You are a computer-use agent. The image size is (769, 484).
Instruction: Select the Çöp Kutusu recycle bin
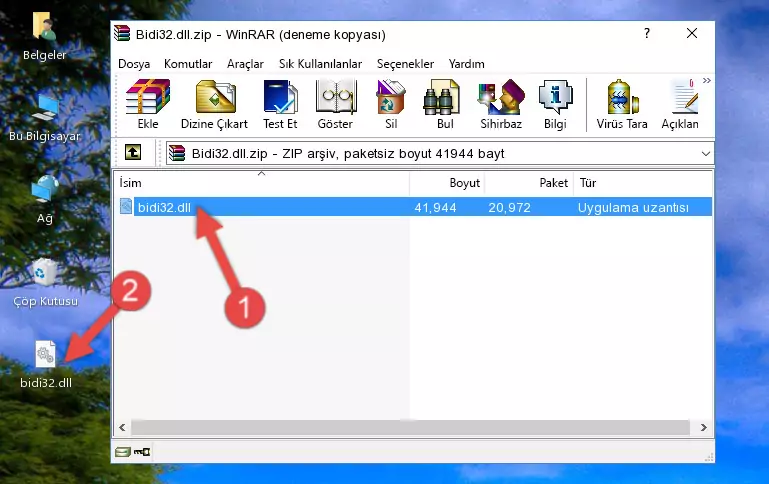[x=45, y=283]
